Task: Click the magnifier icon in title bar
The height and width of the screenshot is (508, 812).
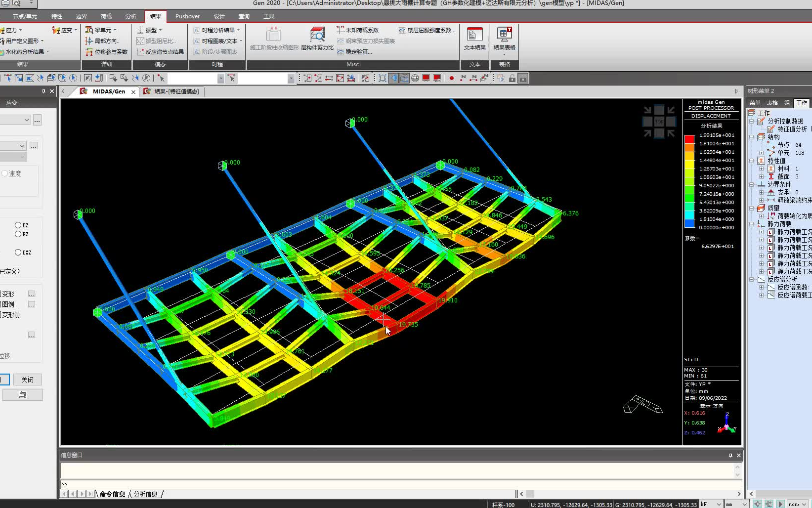Action: (16, 3)
